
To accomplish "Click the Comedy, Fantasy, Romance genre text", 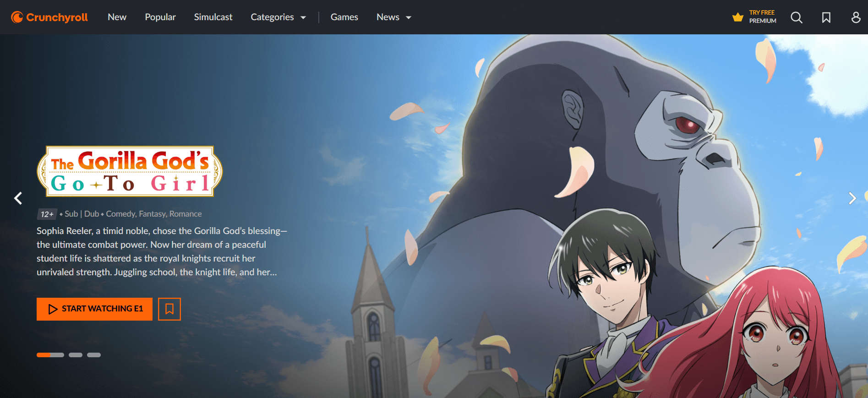I will click(154, 214).
